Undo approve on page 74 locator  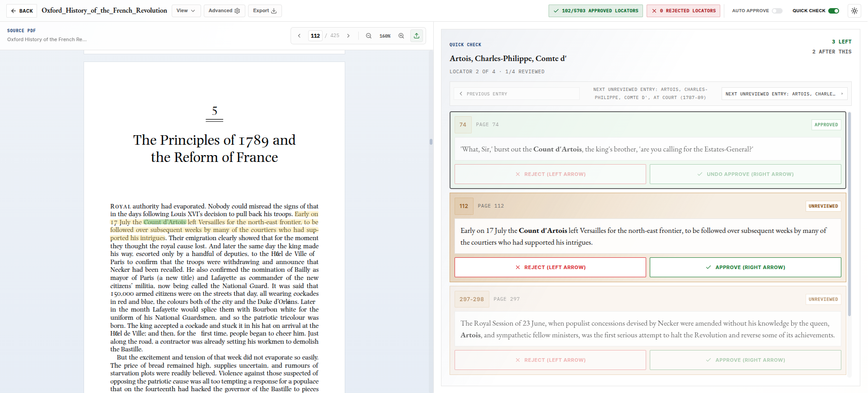coord(745,174)
